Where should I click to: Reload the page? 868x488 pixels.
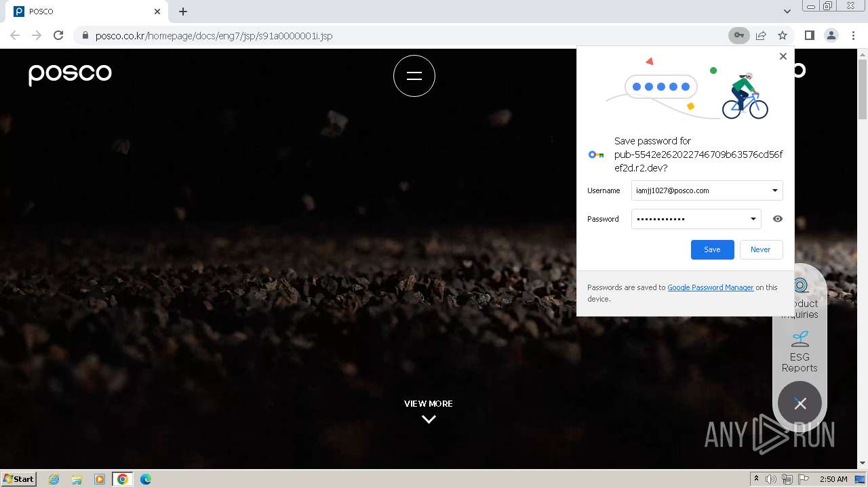coord(58,35)
